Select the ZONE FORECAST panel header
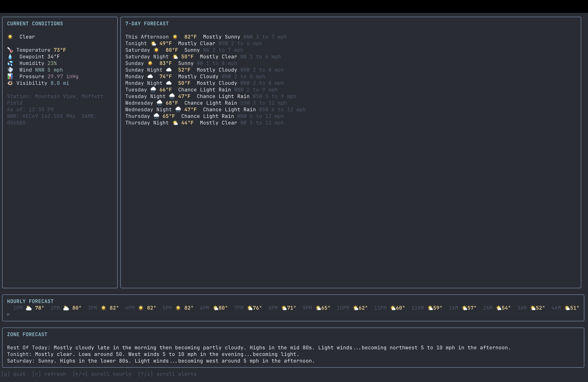The height and width of the screenshot is (382, 588). click(x=27, y=334)
